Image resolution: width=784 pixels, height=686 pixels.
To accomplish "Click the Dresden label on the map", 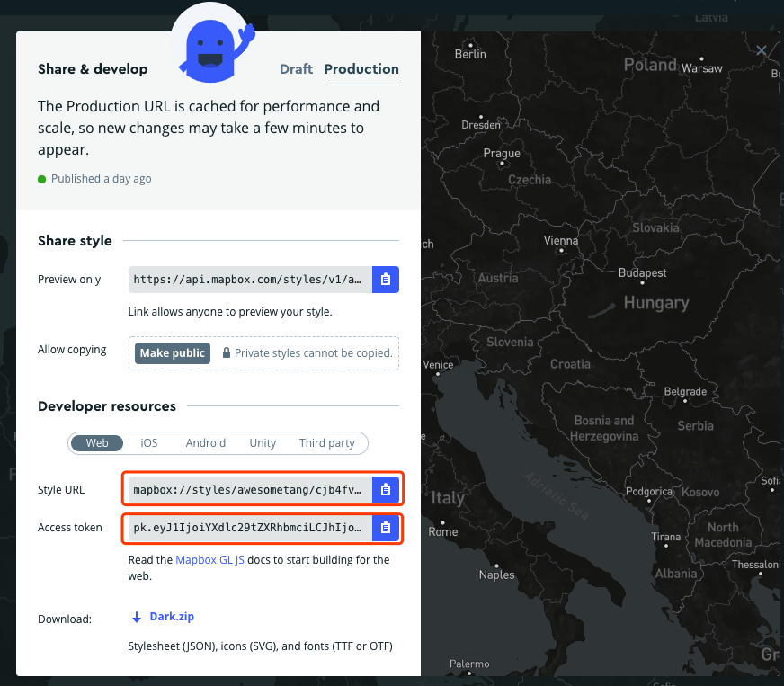I will (481, 124).
